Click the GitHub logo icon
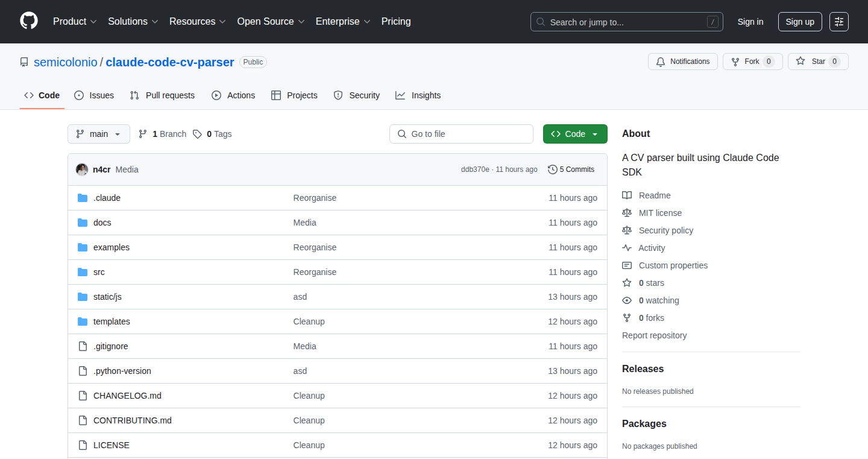Screen dimensions: 868x459 29,21
